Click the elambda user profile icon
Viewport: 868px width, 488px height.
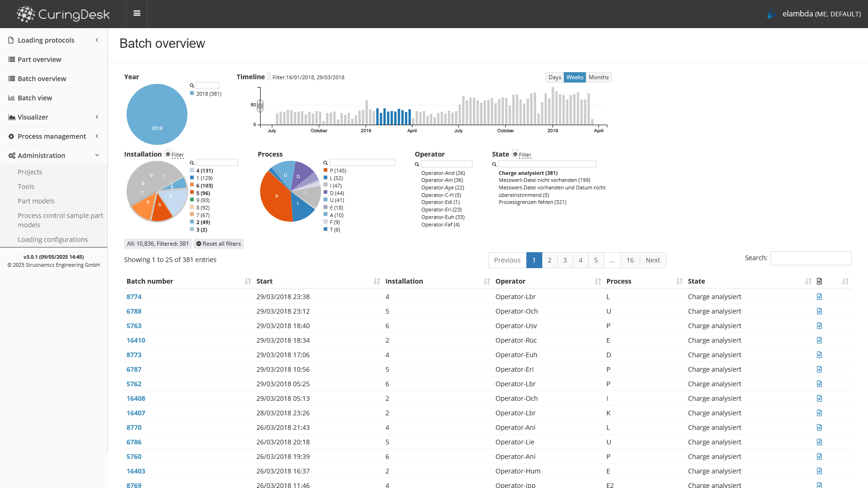coord(771,14)
